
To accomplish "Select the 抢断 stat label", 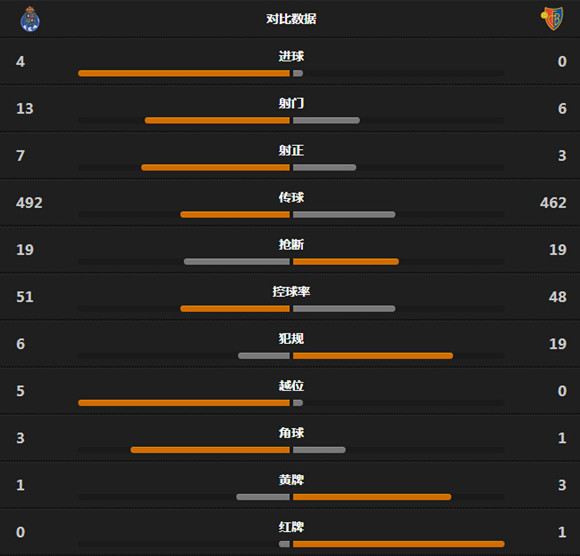I will [x=291, y=245].
